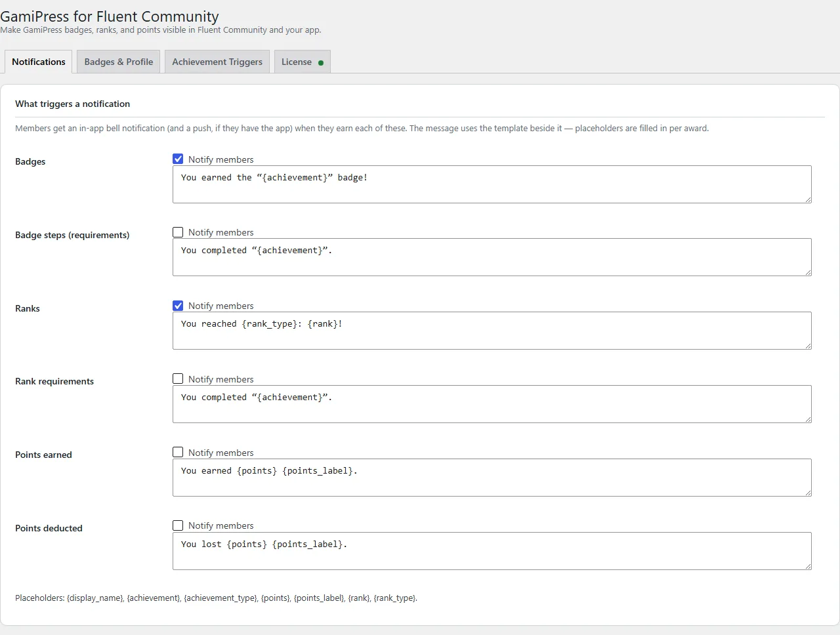Click the 'What triggers a notification' heading
The width and height of the screenshot is (840, 635).
[x=73, y=104]
